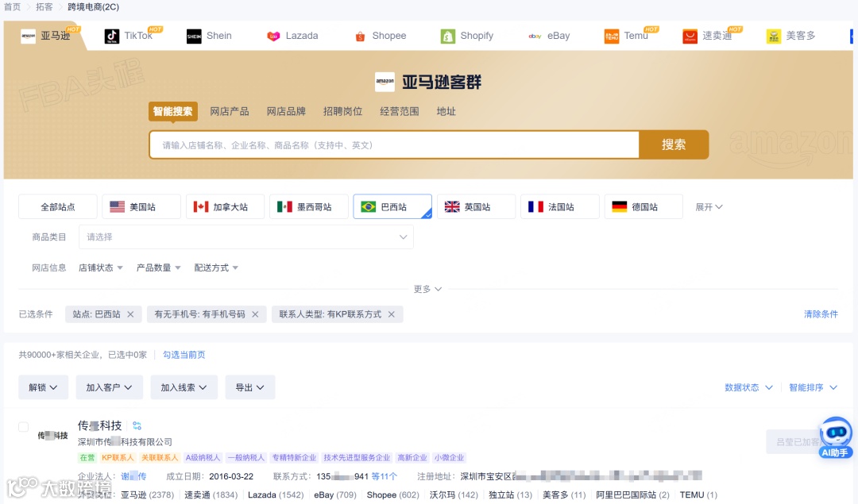
Task: Click the 勾选当前页 link
Action: coord(184,355)
